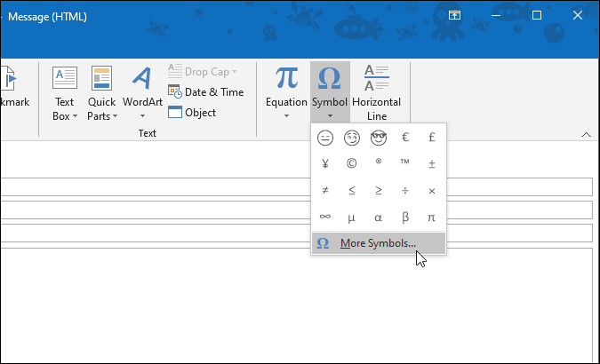
Task: Choose More Symbols from the menu
Action: (x=378, y=243)
